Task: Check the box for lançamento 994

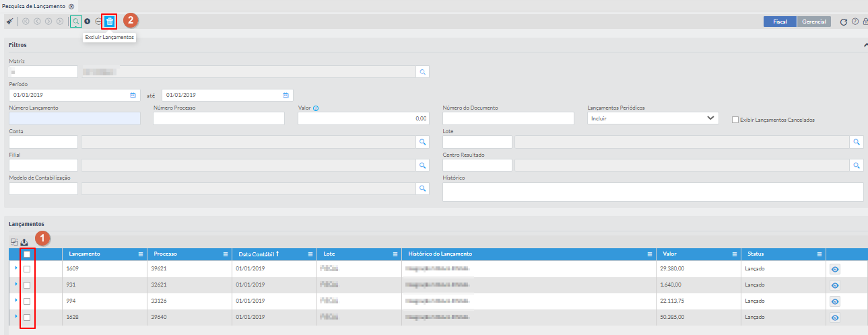Action: pos(27,301)
